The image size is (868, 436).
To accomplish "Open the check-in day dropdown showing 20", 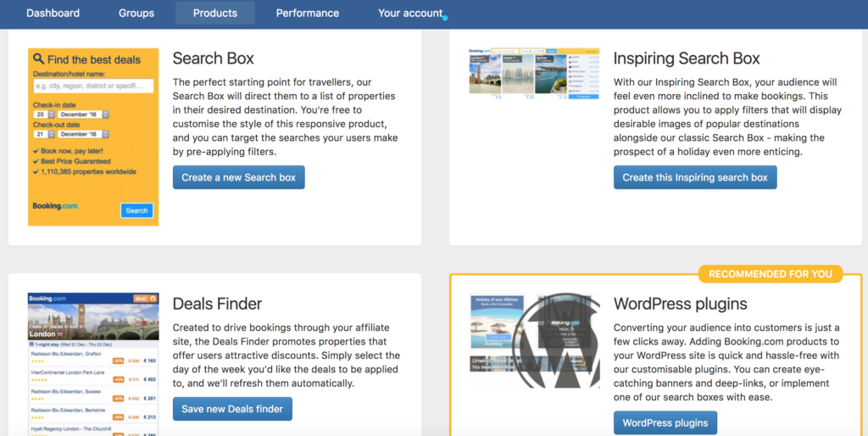I will (x=42, y=114).
